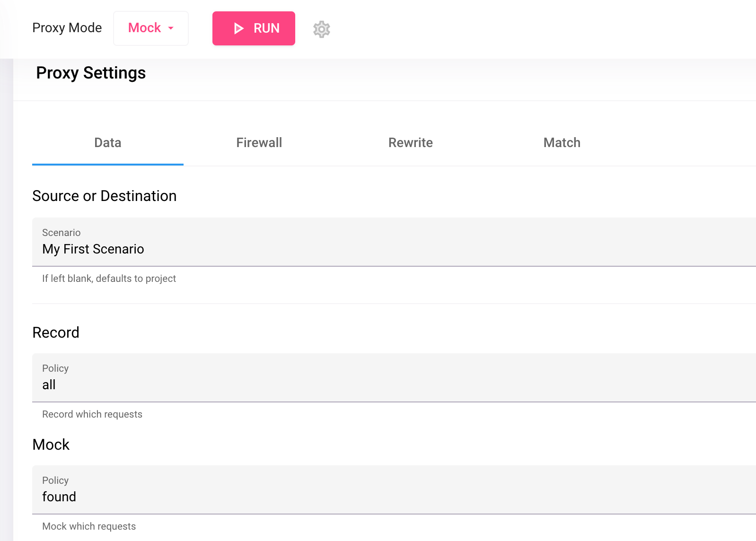The width and height of the screenshot is (756, 541).
Task: Click the Mock section heading
Action: 51,445
